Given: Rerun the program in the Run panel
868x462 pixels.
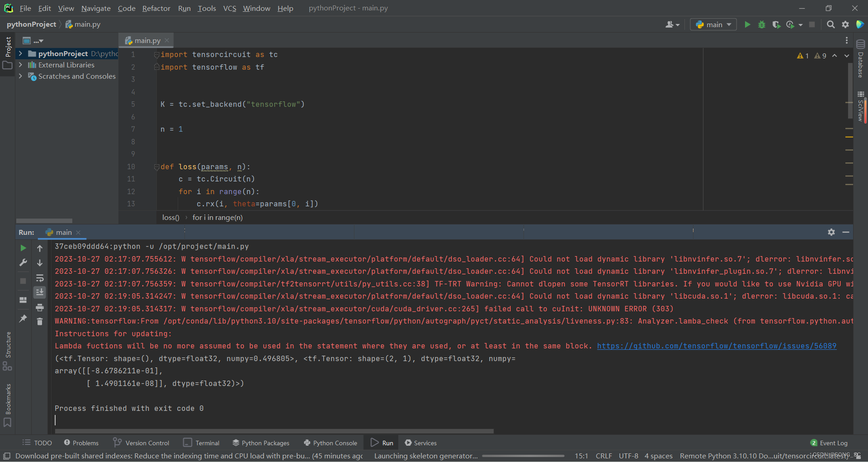Looking at the screenshot, I should click(x=23, y=248).
